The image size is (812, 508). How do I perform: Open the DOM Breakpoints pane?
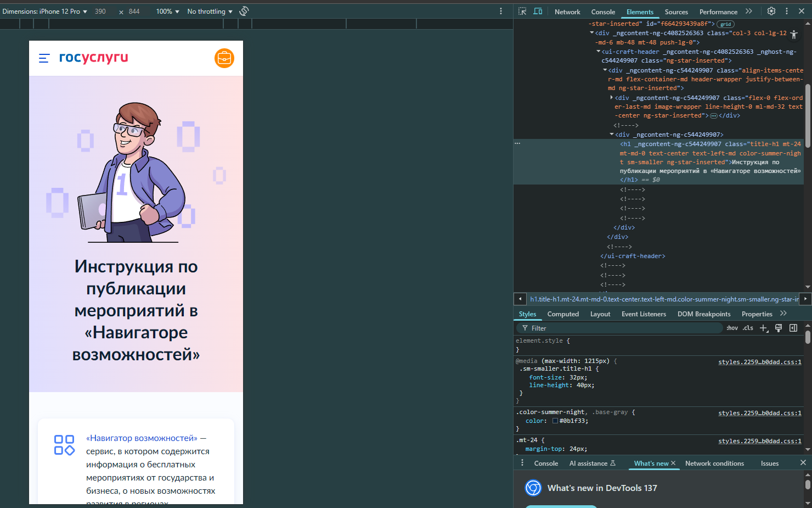(x=704, y=314)
